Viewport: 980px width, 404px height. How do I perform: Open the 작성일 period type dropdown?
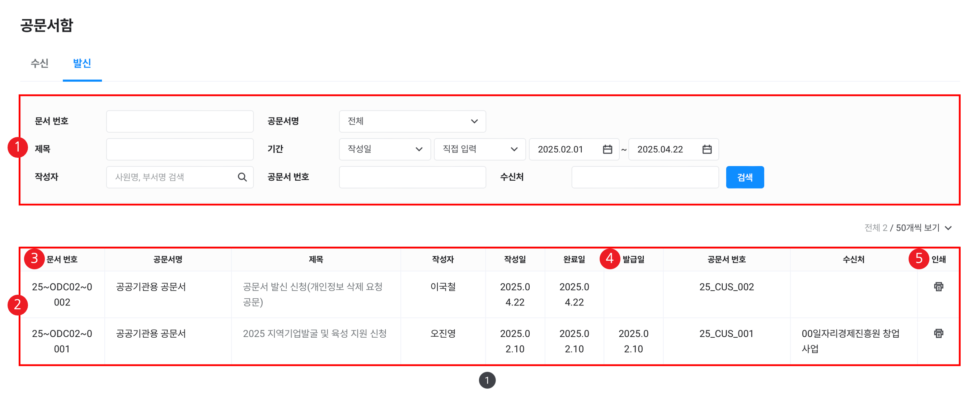coord(384,149)
